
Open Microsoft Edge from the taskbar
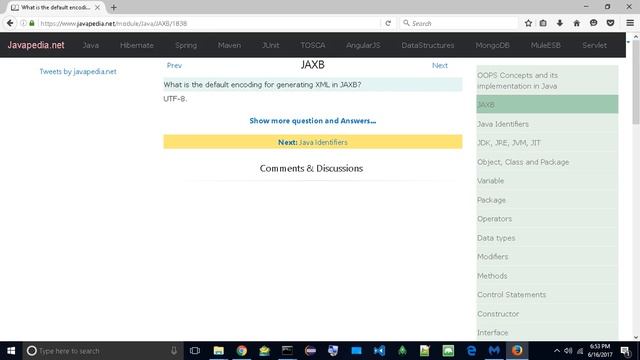click(471, 351)
